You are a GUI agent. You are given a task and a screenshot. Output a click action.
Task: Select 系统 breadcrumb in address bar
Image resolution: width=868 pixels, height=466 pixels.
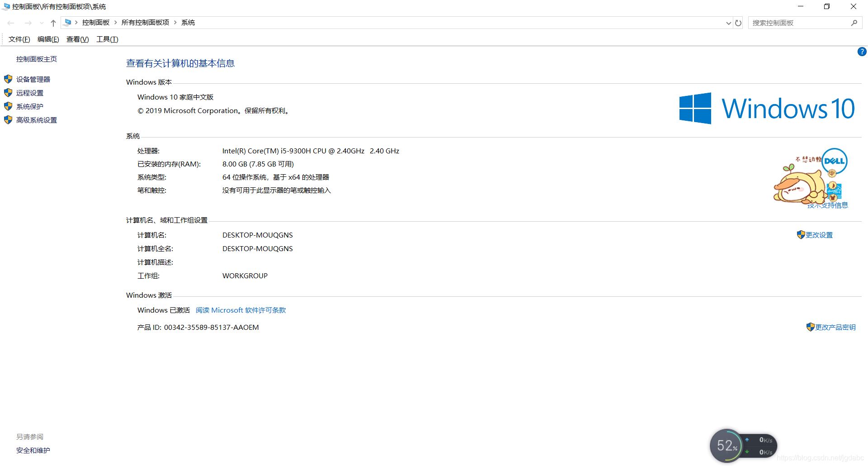(x=188, y=23)
